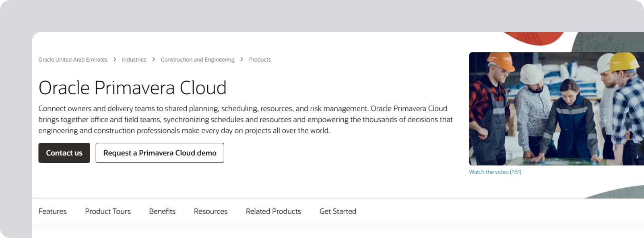
Task: Open Construction and Engineering breadcrumb link
Action: point(198,60)
